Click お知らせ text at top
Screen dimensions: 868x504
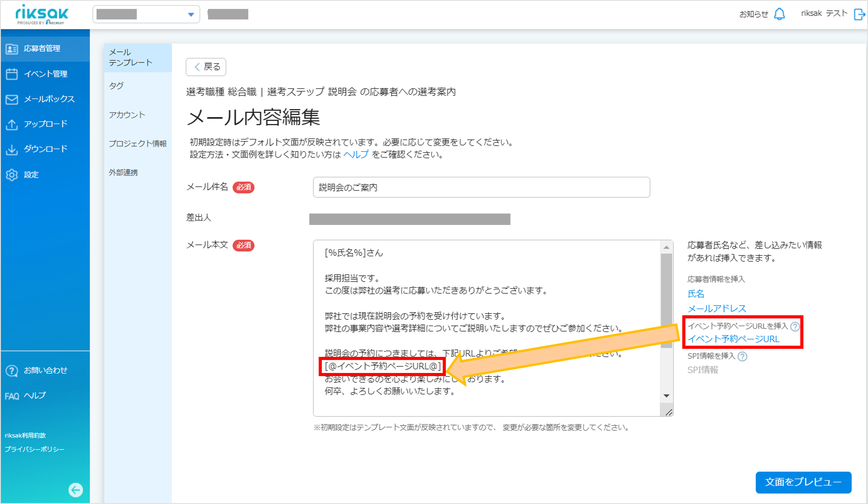click(754, 14)
